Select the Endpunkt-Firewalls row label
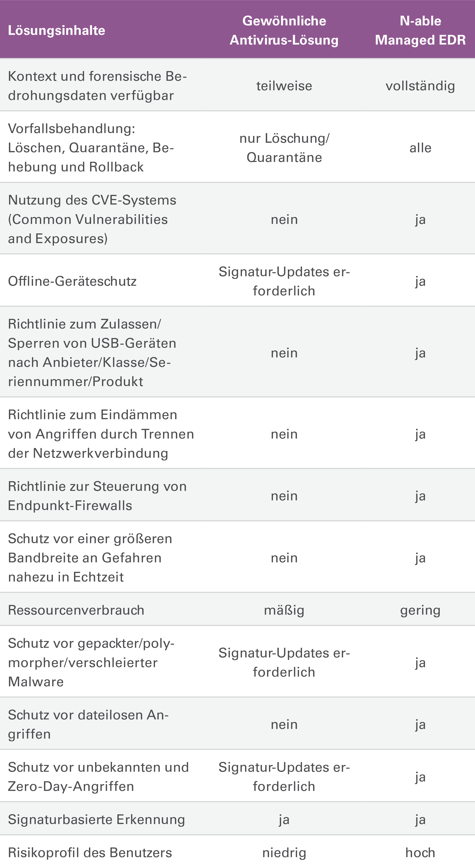Screen dimensions: 475x868 point(97,496)
